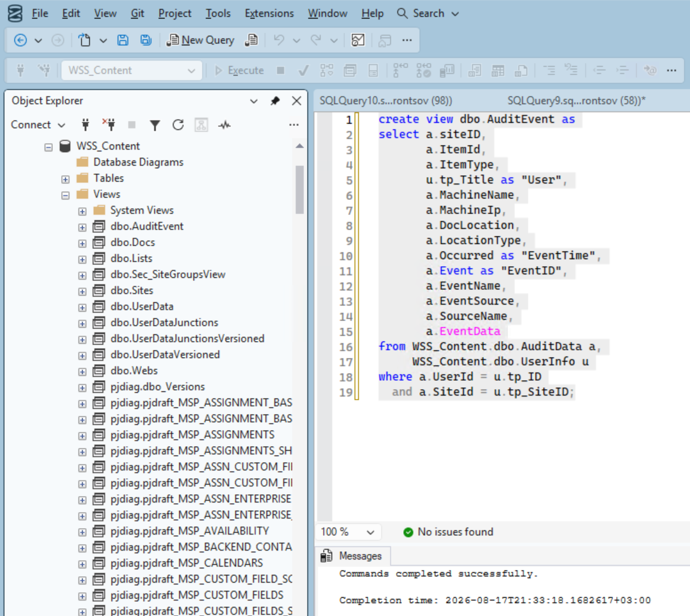Open the WSS_Content database dropdown
Screen dimensions: 690x616
point(132,71)
